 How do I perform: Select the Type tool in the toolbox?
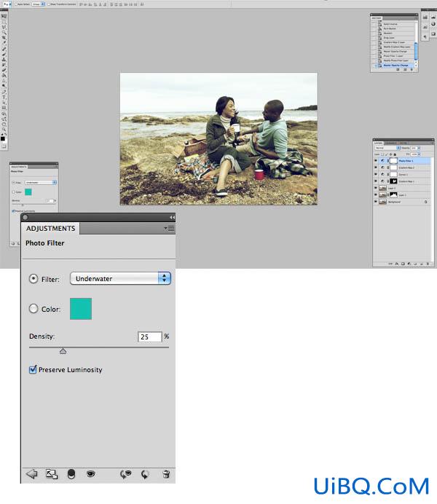point(4,95)
